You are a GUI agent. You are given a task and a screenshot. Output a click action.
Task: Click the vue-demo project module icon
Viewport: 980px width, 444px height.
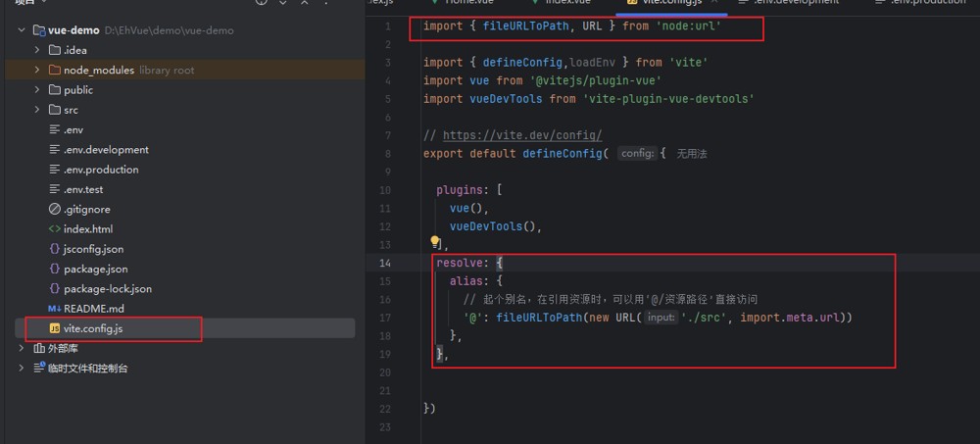[39, 30]
